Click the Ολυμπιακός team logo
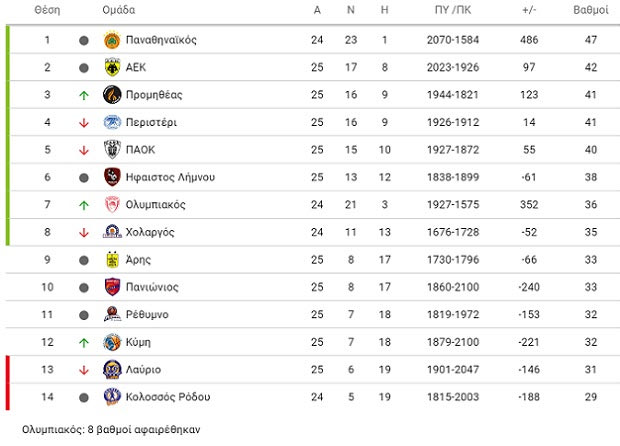 point(112,205)
